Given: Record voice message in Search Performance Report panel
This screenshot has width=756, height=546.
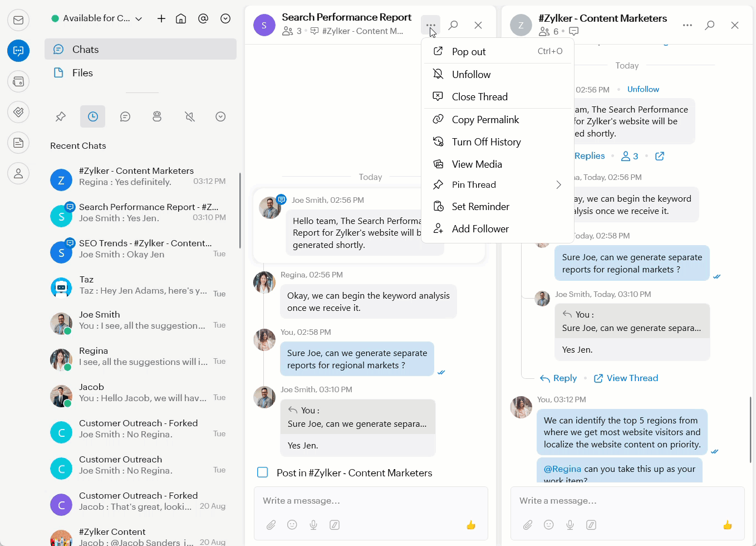Looking at the screenshot, I should [313, 525].
